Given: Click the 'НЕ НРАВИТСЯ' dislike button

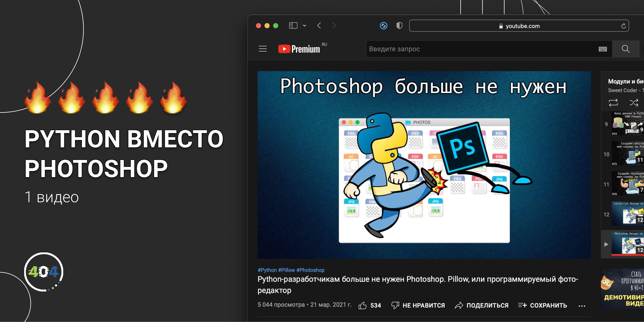Looking at the screenshot, I should coord(418,305).
